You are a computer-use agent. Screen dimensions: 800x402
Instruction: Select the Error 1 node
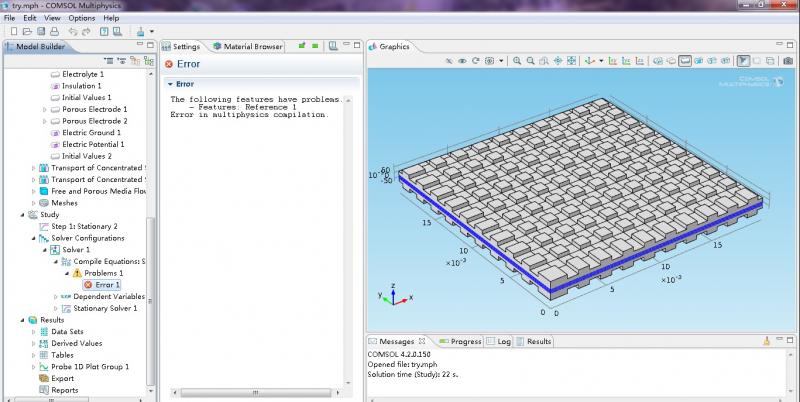click(102, 285)
